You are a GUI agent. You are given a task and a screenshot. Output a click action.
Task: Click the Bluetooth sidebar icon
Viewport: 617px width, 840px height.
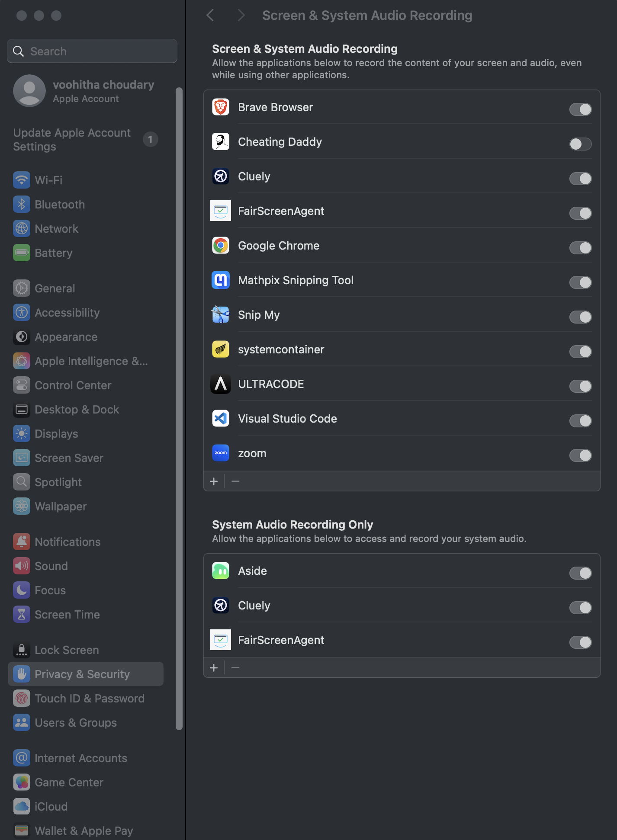[x=22, y=204]
